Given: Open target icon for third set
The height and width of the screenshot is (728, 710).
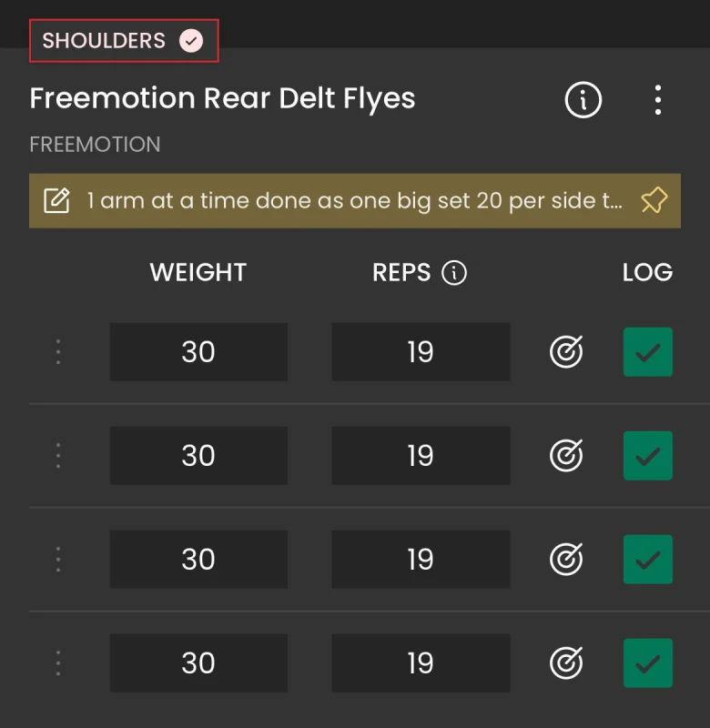Looking at the screenshot, I should point(566,559).
